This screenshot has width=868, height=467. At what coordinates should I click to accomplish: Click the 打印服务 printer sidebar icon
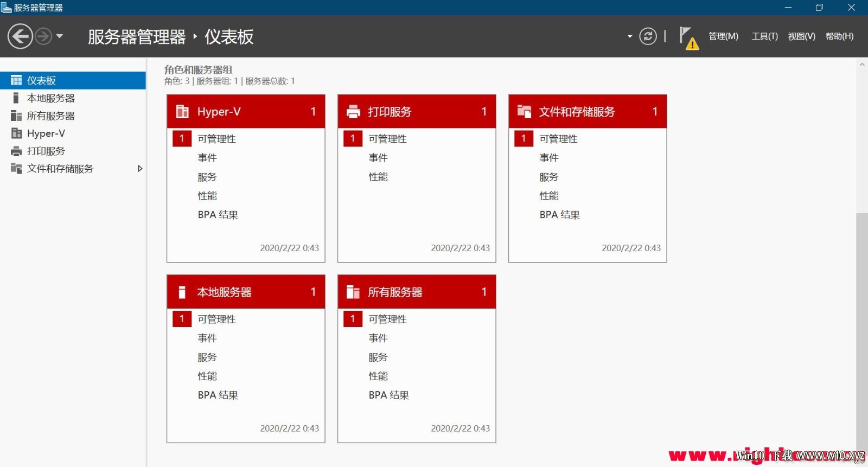[x=16, y=151]
